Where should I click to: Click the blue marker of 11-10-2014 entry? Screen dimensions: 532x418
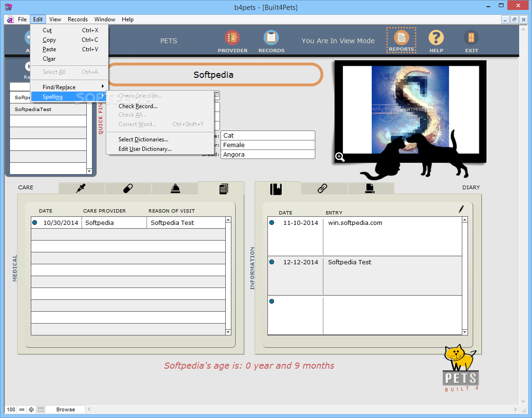(272, 223)
